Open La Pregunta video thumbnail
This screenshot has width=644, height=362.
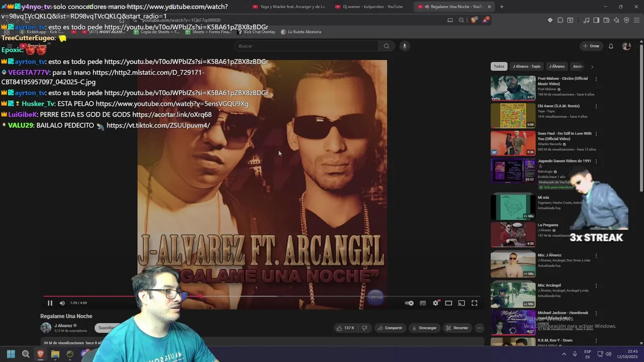click(513, 234)
